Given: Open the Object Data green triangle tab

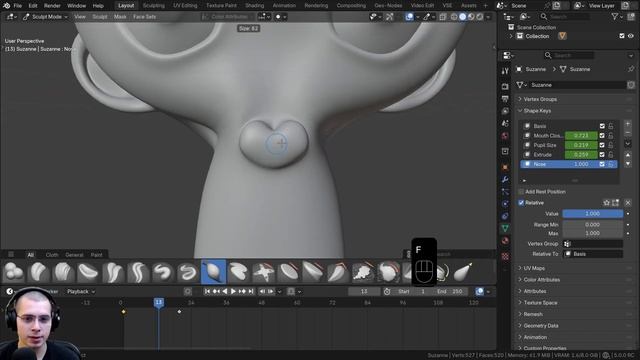Looking at the screenshot, I should [505, 228].
